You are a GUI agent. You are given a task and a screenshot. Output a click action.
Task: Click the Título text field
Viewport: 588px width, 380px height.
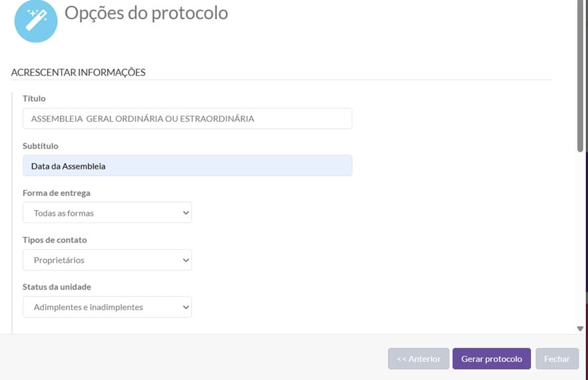(187, 119)
